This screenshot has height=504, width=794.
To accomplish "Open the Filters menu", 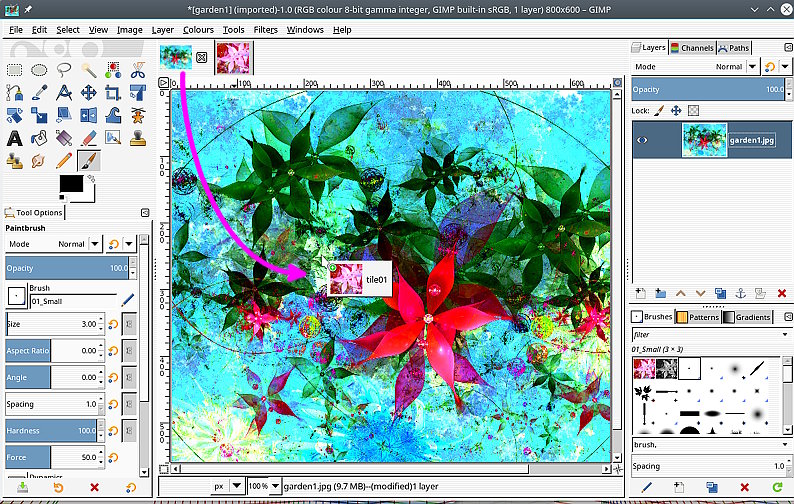I will [265, 30].
